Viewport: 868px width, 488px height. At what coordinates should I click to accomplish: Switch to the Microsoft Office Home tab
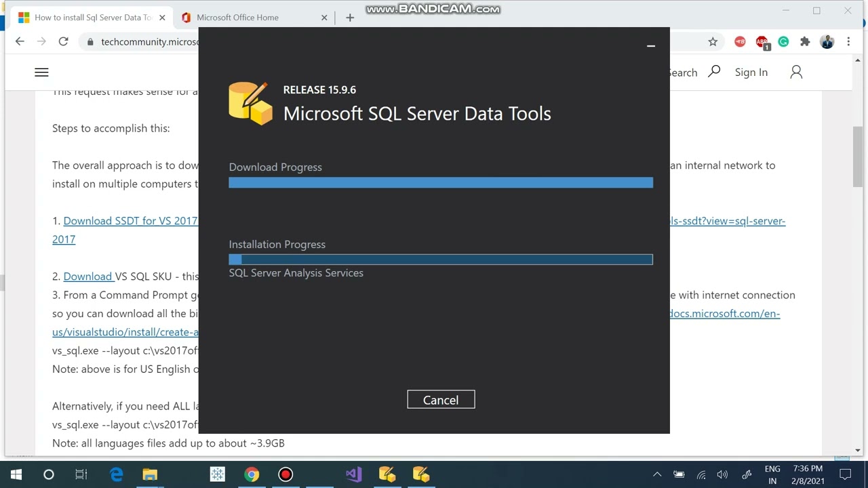252,18
